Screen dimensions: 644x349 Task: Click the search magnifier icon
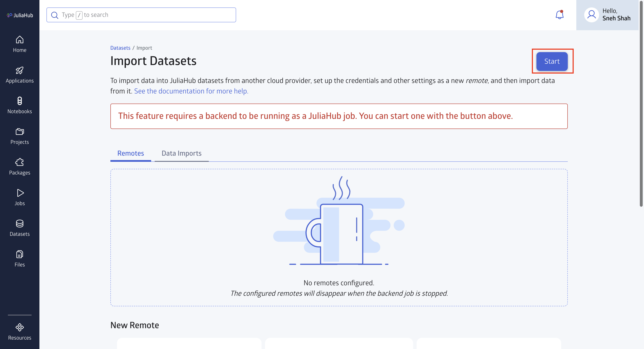[x=55, y=15]
